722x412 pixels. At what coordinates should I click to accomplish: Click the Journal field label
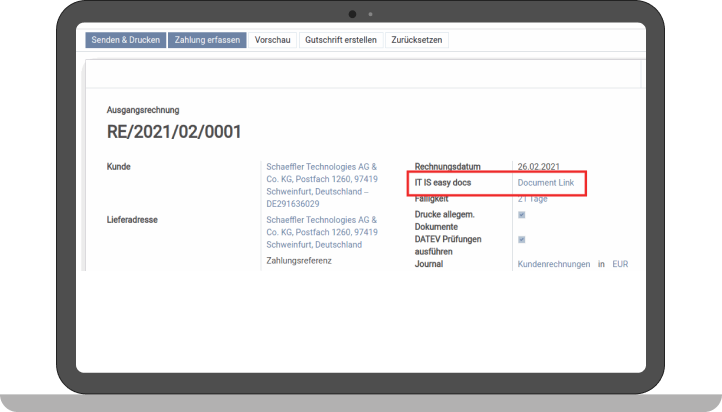429,264
